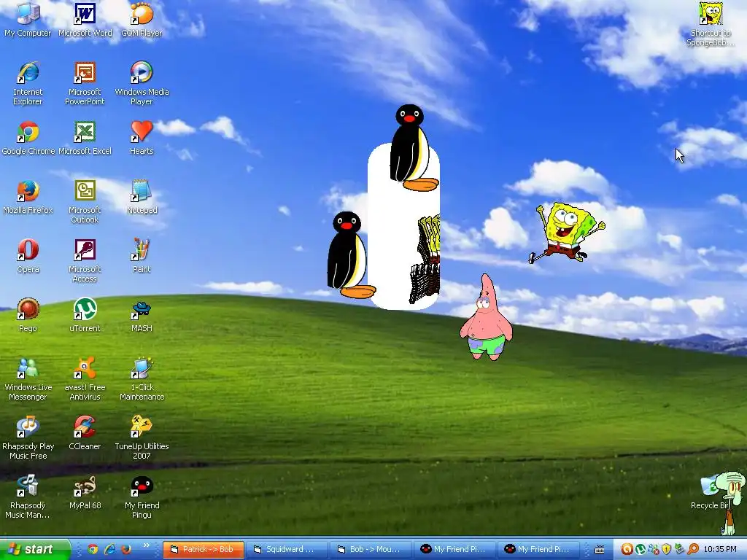Select Rhapsody Play Music Free icon
Viewport: 747px width, 560px height.
28,437
